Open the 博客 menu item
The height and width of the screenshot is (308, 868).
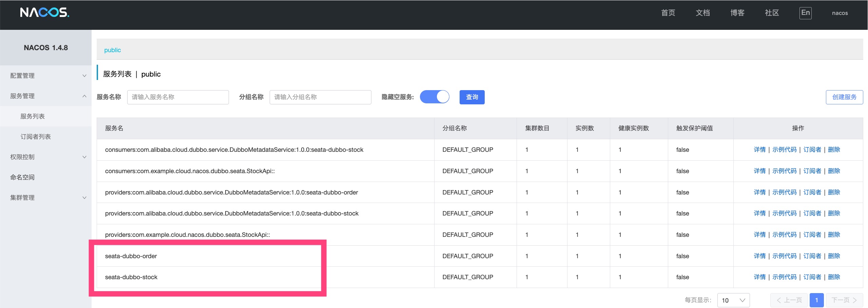[x=737, y=13]
